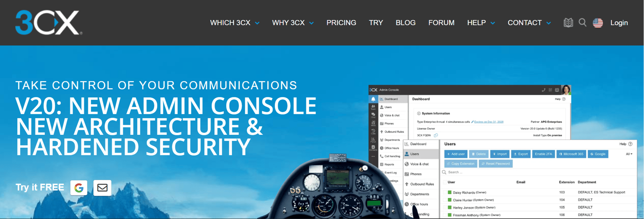Click the phone icon in Admin Console top bar
This screenshot has height=219, width=644.
coord(543,90)
